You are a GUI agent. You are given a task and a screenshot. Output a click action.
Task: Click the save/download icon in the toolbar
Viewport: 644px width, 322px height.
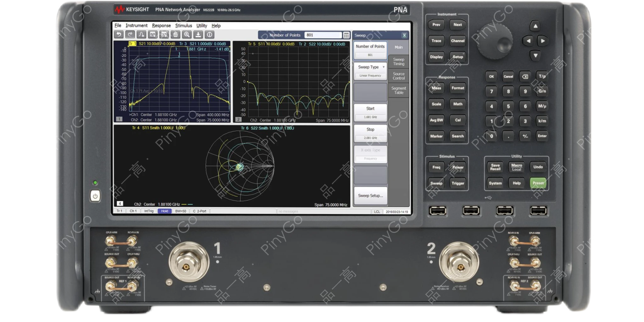pos(198,35)
